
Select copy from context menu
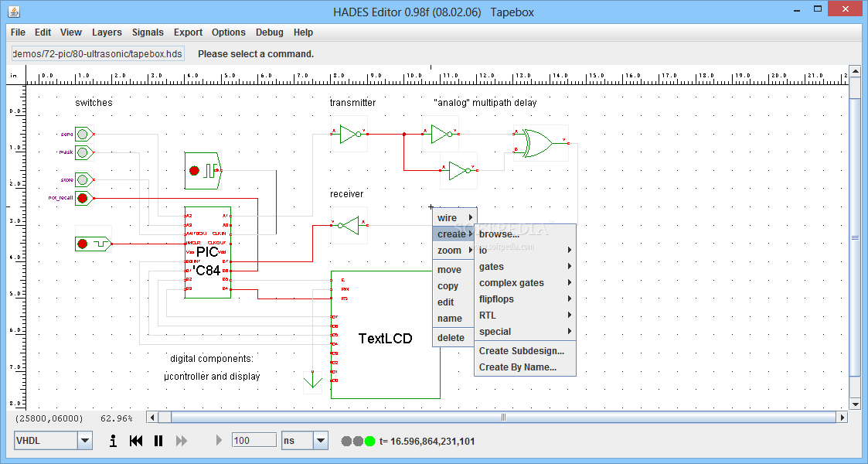pos(454,285)
